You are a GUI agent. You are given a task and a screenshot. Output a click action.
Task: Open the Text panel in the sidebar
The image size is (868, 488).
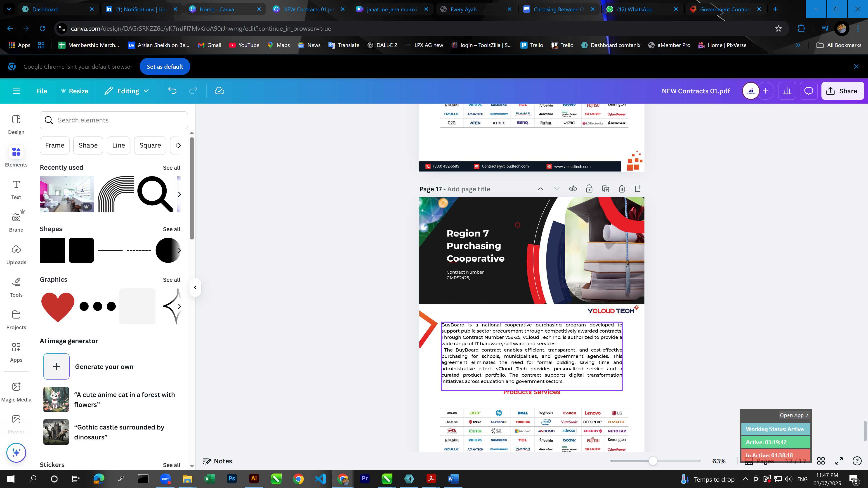(x=16, y=190)
